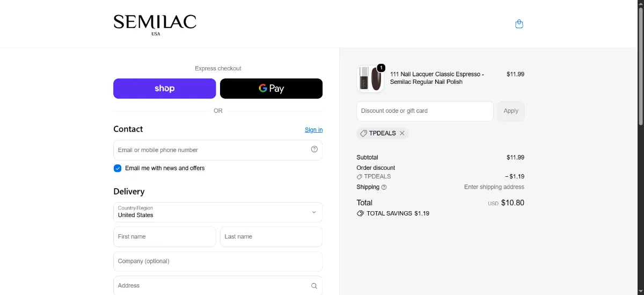Click the Semilac USA logo
The image size is (644, 295).
(x=155, y=24)
